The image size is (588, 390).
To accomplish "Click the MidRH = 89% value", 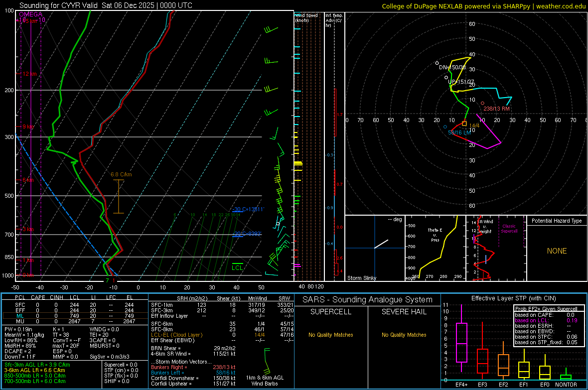I will pos(20,346).
